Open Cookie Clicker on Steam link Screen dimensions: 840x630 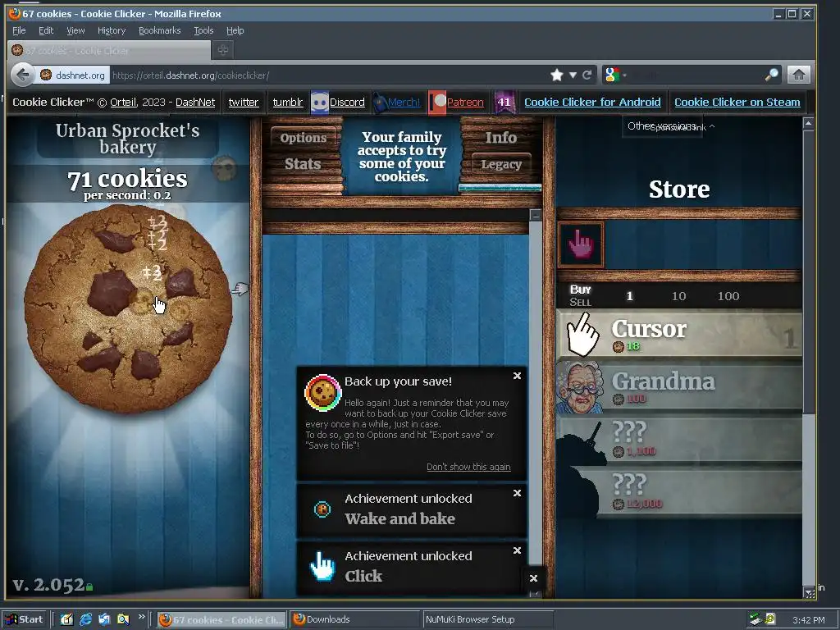tap(737, 103)
